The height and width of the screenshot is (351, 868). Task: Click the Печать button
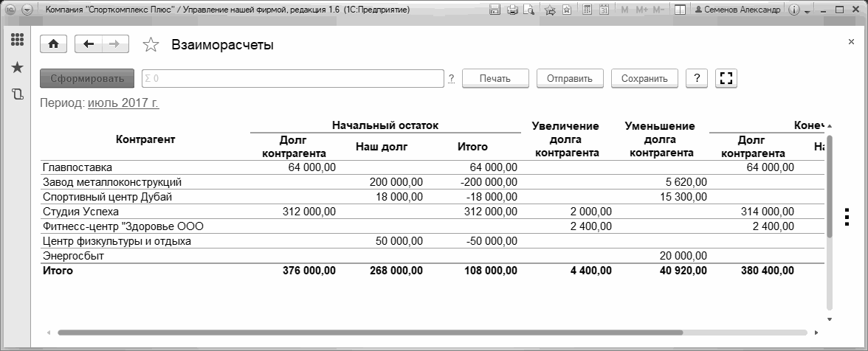495,78
